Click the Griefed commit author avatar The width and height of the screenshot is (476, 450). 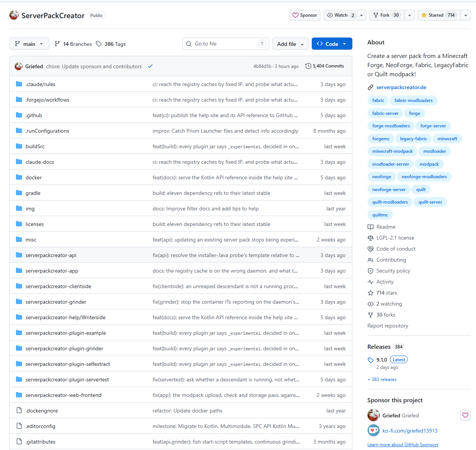19,66
